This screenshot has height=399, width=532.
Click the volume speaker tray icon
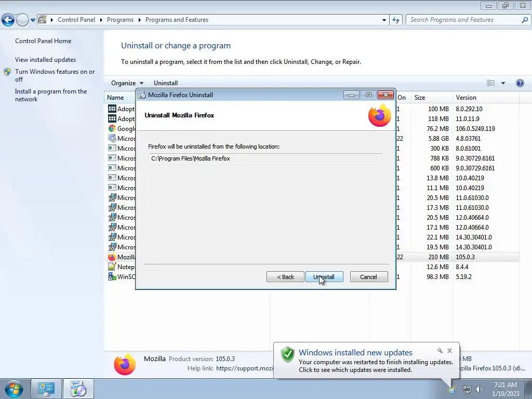pyautogui.click(x=480, y=389)
